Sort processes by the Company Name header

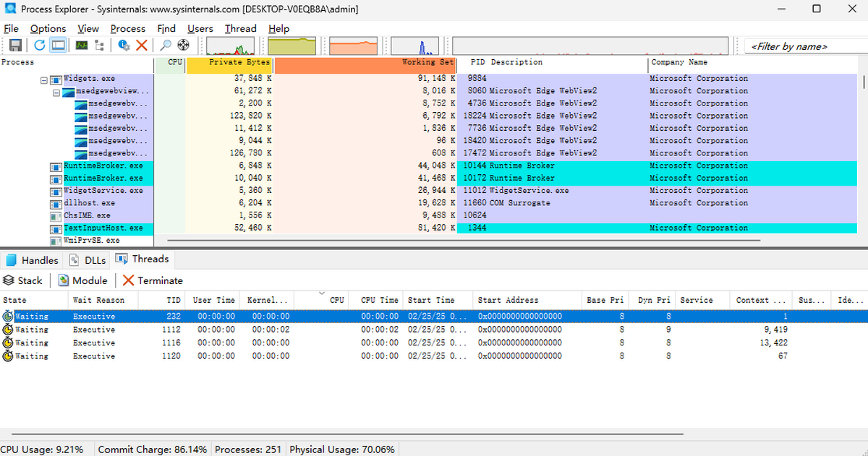tap(752, 65)
